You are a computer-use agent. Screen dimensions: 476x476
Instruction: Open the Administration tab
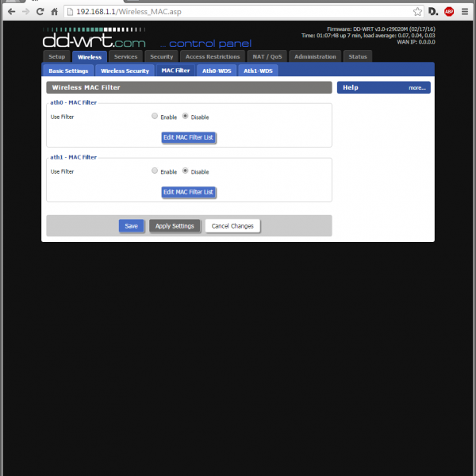(x=315, y=57)
